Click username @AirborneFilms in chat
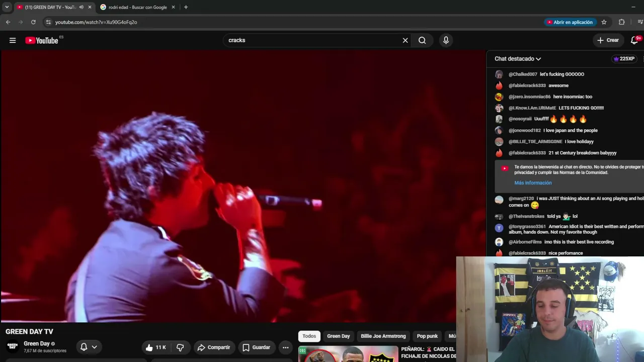The width and height of the screenshot is (644, 362). pyautogui.click(x=525, y=242)
